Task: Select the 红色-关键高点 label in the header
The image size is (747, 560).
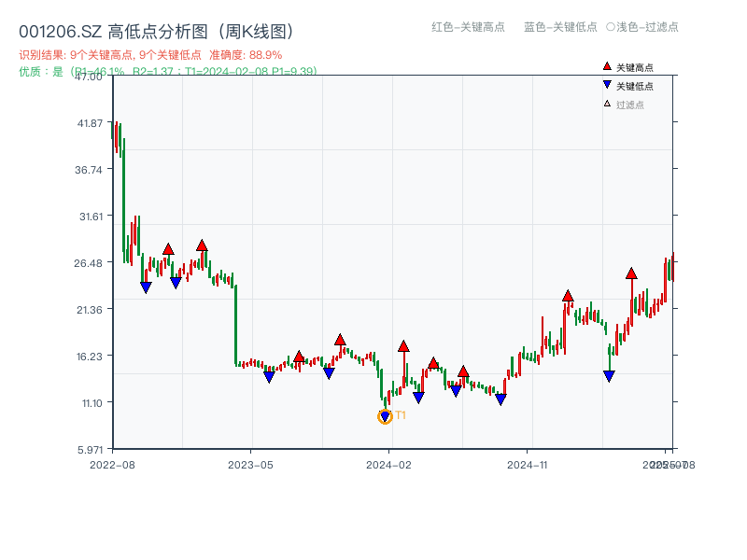Action: (467, 28)
